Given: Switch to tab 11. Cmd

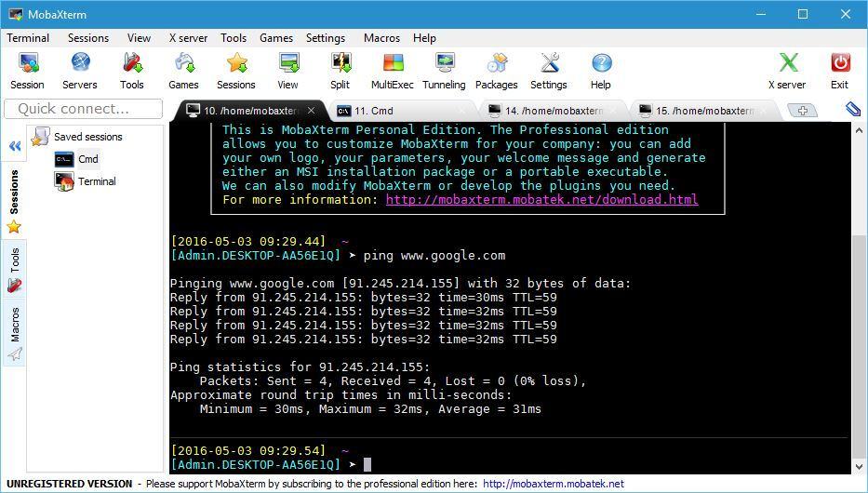Looking at the screenshot, I should [401, 111].
